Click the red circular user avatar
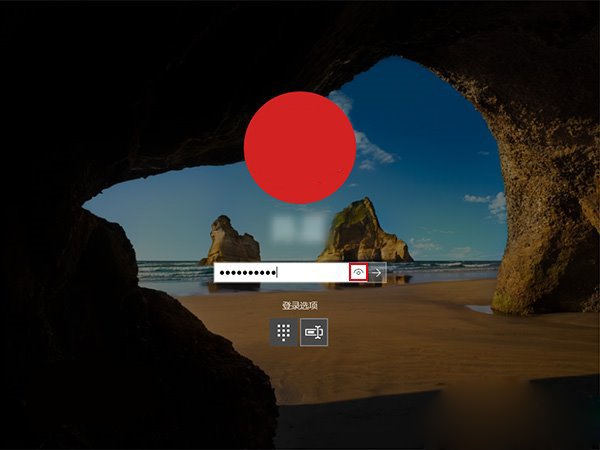This screenshot has height=450, width=600. [x=300, y=147]
